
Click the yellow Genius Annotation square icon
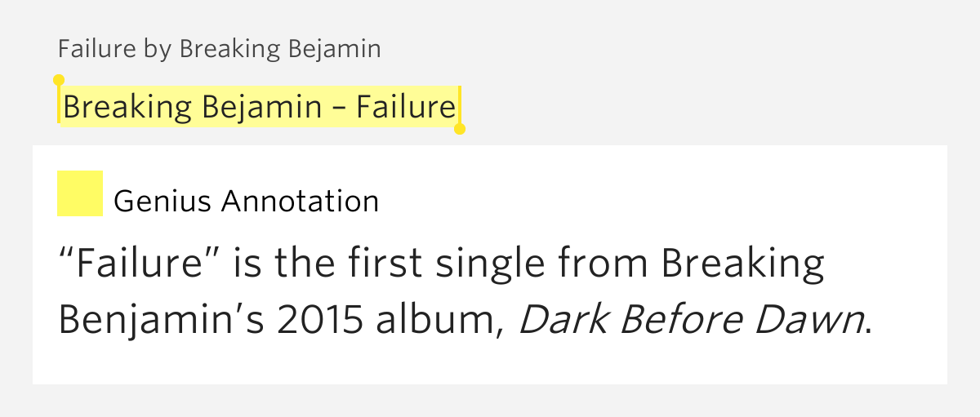coord(80,193)
